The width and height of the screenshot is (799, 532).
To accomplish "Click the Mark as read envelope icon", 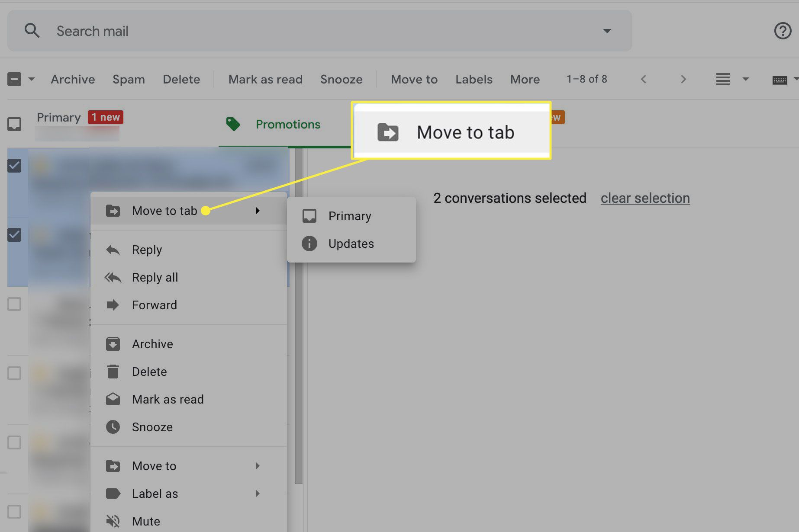I will point(113,399).
